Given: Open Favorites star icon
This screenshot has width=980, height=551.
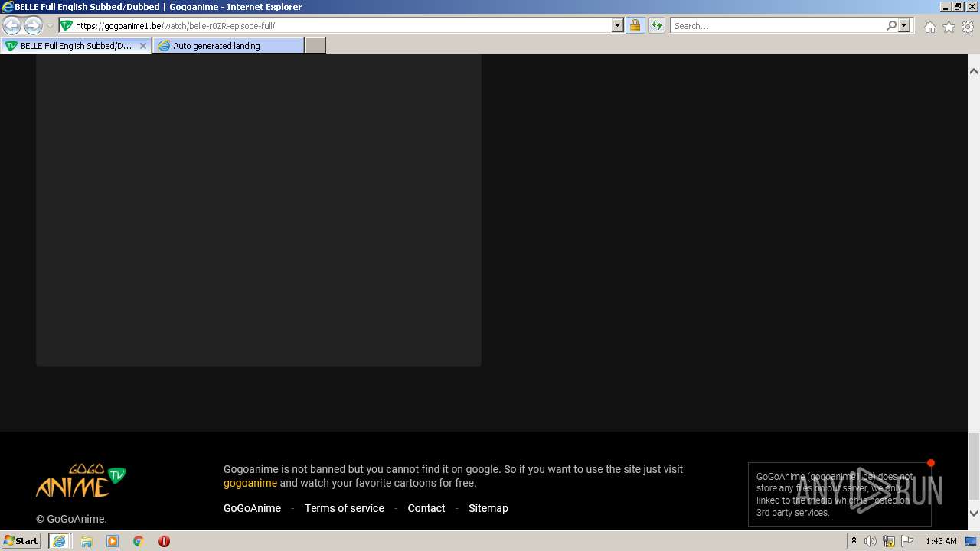Looking at the screenshot, I should 949,27.
